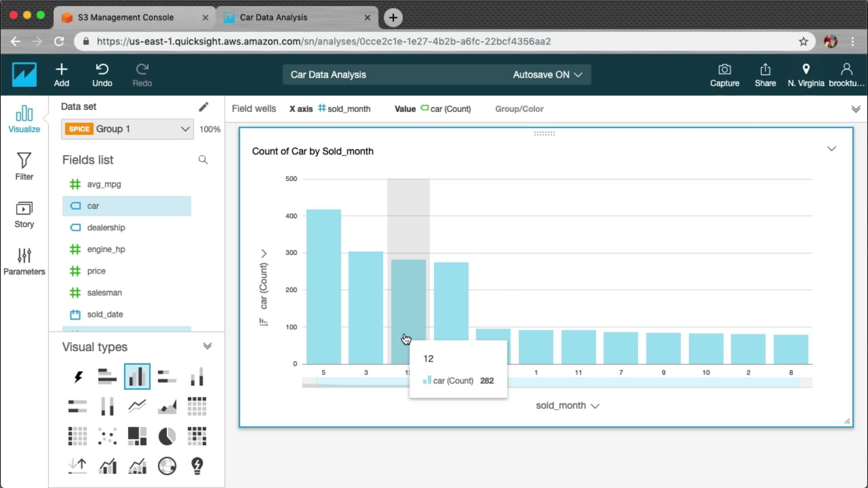868x488 pixels.
Task: Switch to S3 Management Console tab
Action: click(x=126, y=17)
